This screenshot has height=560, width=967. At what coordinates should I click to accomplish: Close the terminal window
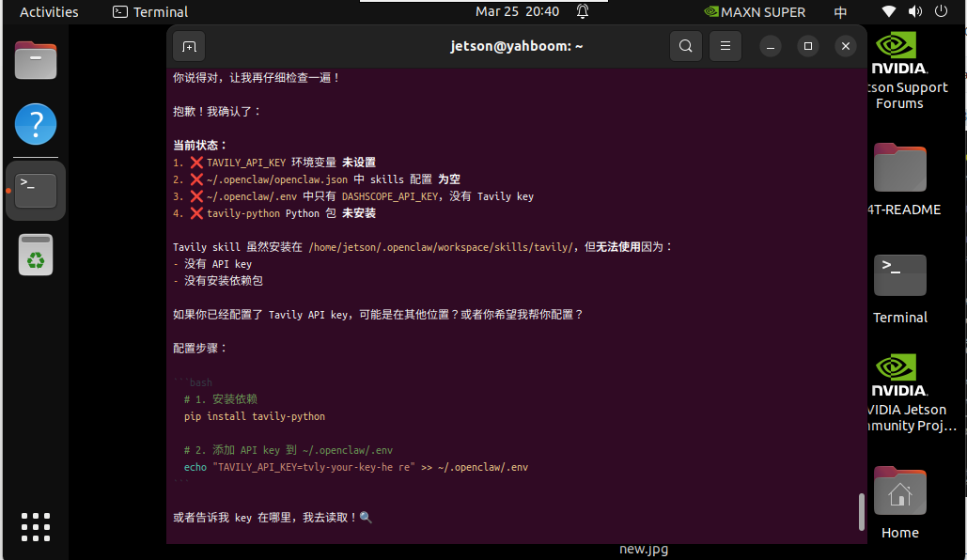click(846, 46)
